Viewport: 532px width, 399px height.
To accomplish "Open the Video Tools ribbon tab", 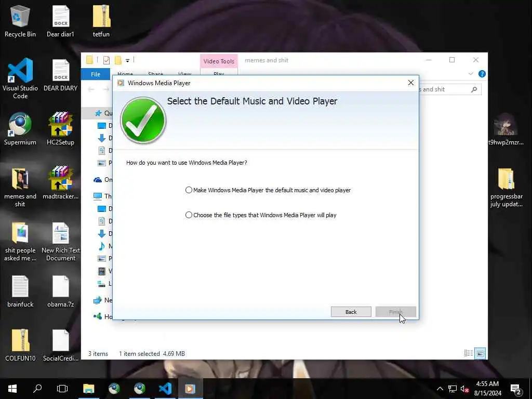I will coord(219,61).
